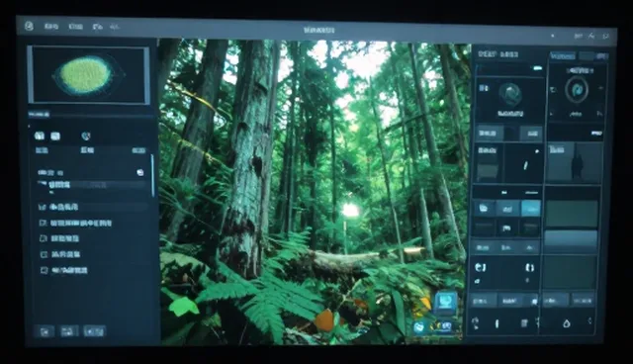The height and width of the screenshot is (364, 633).
Task: Select the bright blue highlighted tile in the button grid
Action: [x=530, y=209]
